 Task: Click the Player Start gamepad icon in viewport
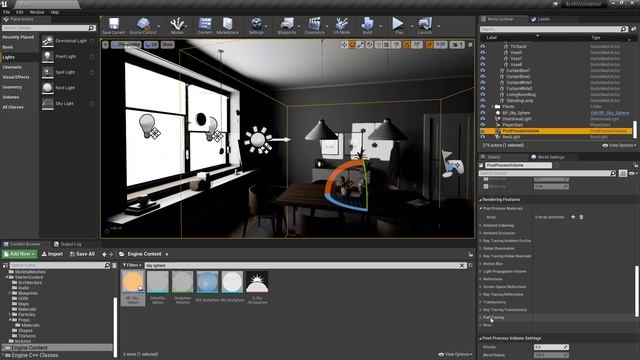click(x=454, y=167)
